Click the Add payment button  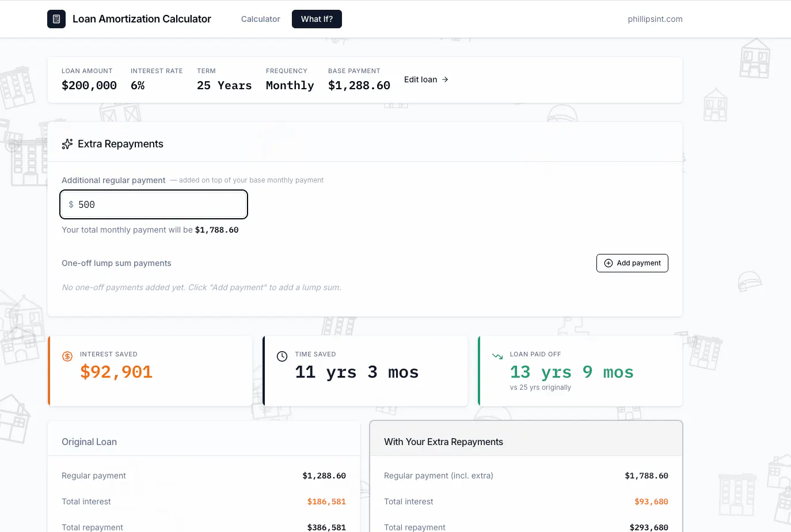[632, 263]
